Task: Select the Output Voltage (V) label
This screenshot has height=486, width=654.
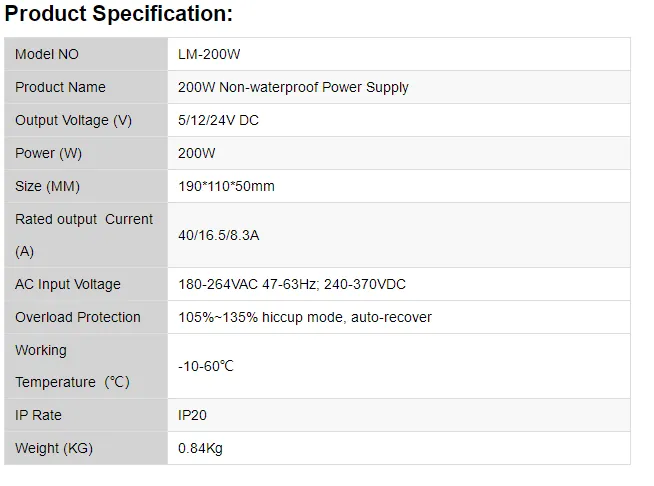Action: (73, 120)
